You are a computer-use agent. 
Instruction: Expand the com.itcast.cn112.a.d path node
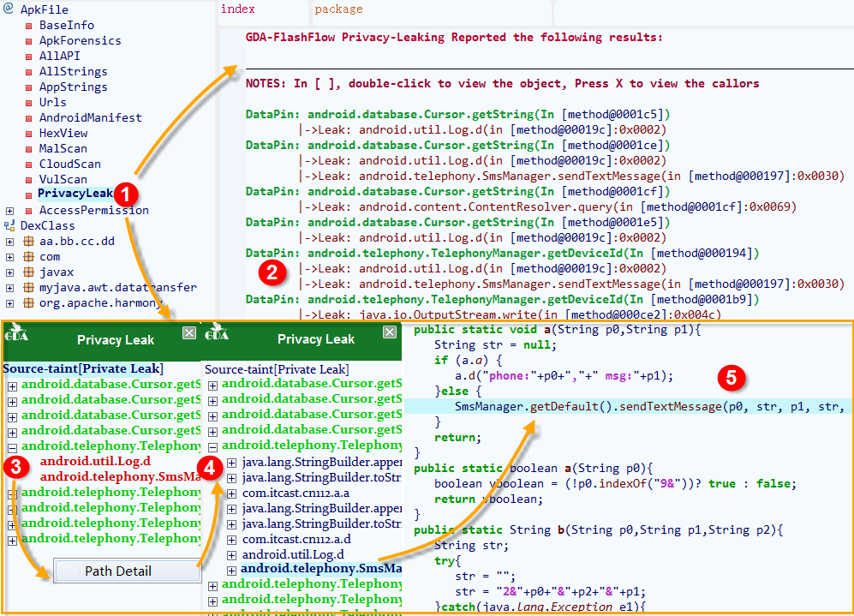click(x=230, y=540)
